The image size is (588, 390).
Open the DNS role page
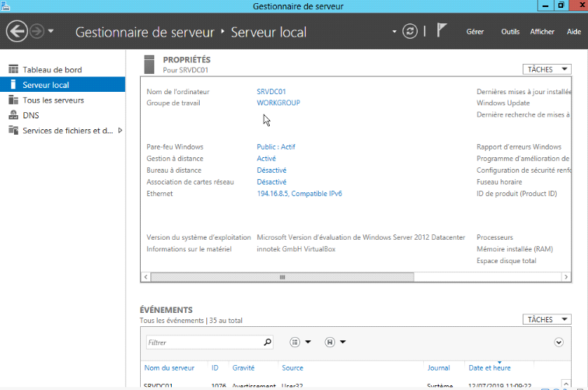[x=31, y=115]
